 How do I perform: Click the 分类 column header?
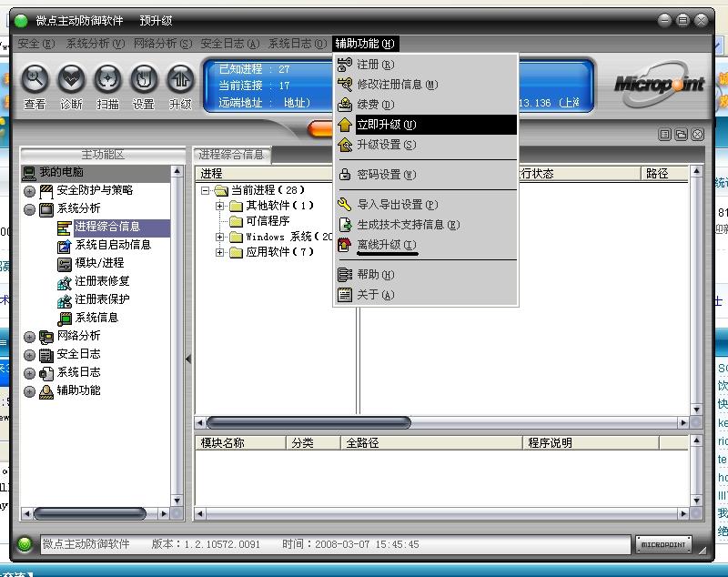tap(313, 443)
